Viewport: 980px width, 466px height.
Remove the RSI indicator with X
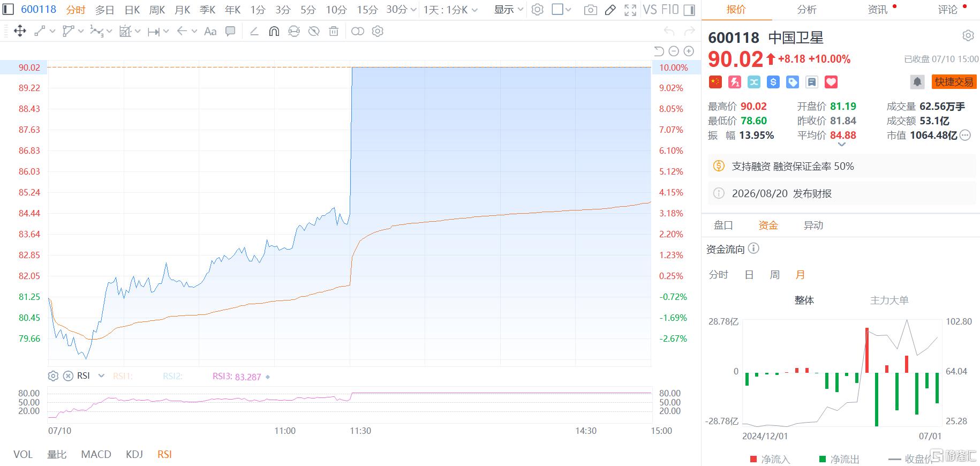[68, 376]
